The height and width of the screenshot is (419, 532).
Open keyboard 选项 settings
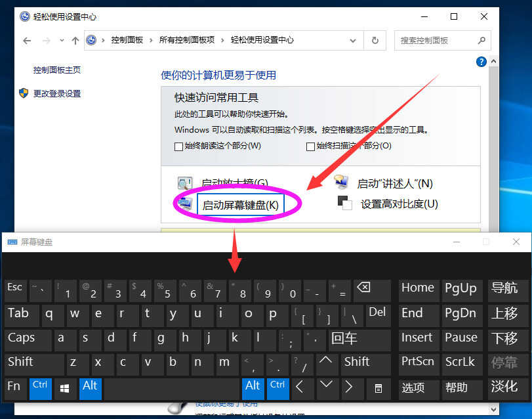(419, 389)
